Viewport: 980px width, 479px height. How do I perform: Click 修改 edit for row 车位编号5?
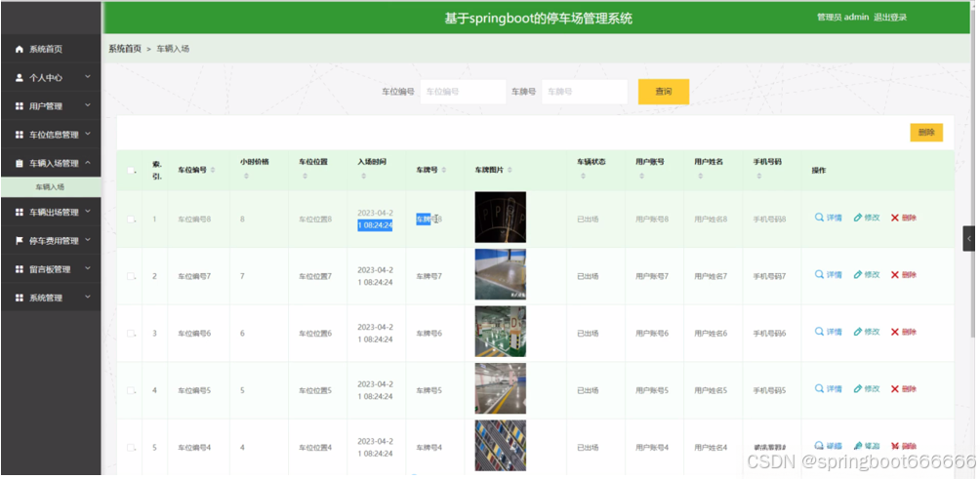(x=866, y=388)
